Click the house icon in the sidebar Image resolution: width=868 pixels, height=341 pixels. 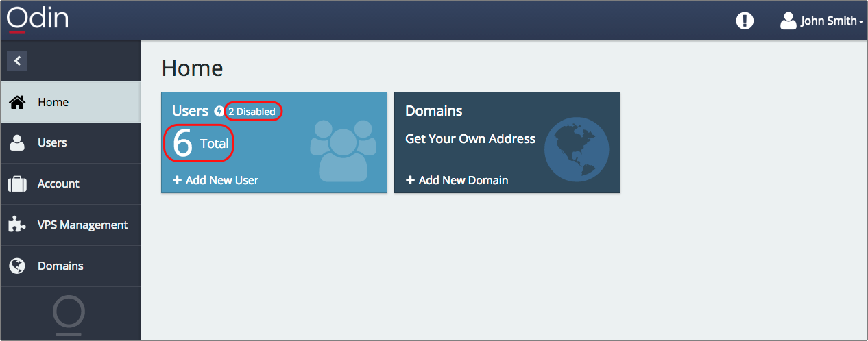point(18,102)
